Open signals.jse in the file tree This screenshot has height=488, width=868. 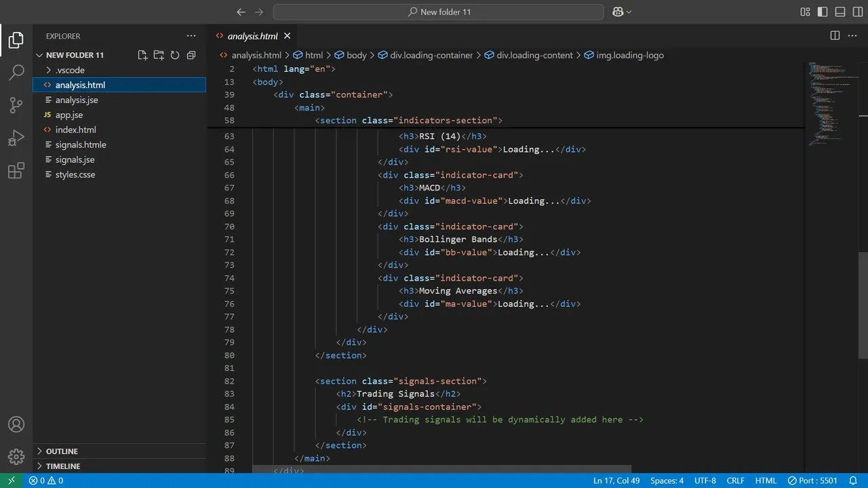click(119, 159)
